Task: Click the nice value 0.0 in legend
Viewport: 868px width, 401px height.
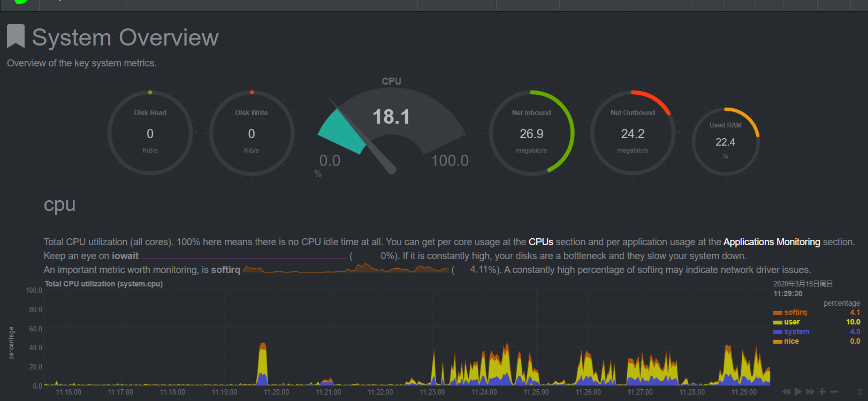Action: tap(855, 342)
